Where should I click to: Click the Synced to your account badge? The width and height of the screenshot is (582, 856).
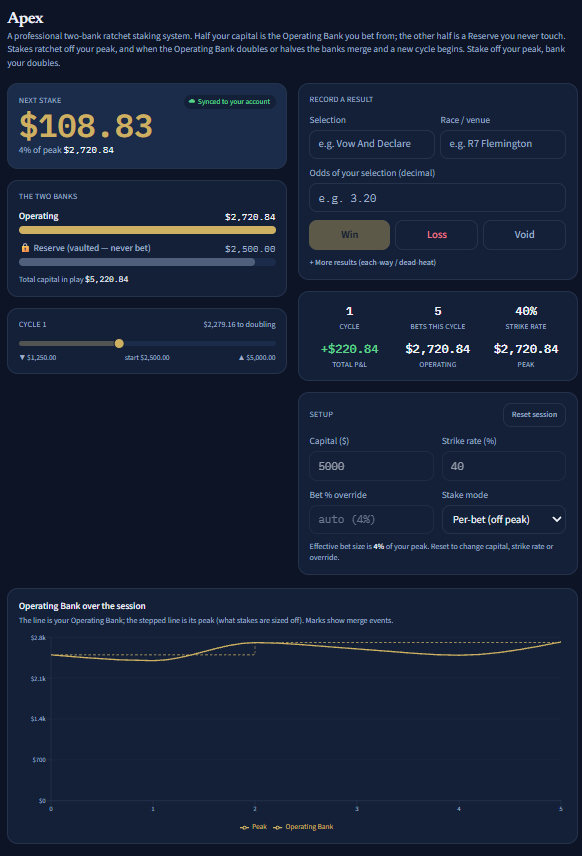pyautogui.click(x=230, y=102)
